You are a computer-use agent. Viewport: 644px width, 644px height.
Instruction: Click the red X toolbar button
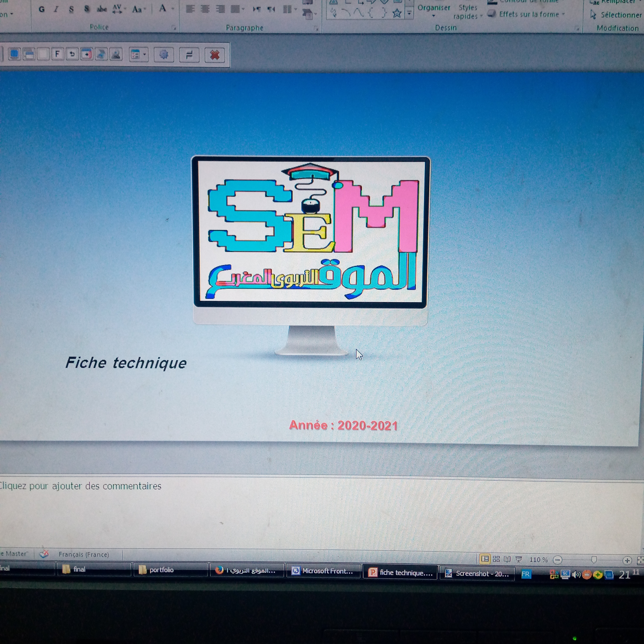214,55
